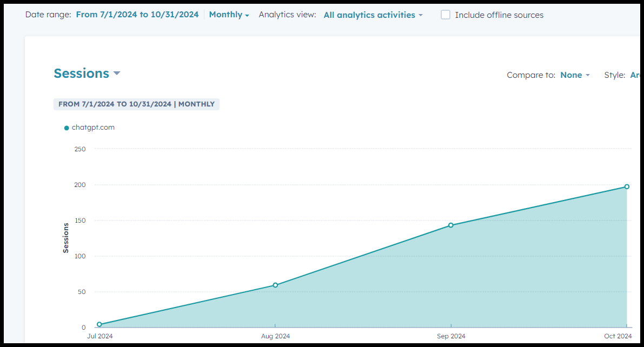
Task: Select the Jul 2024 data point marker
Action: (99, 324)
